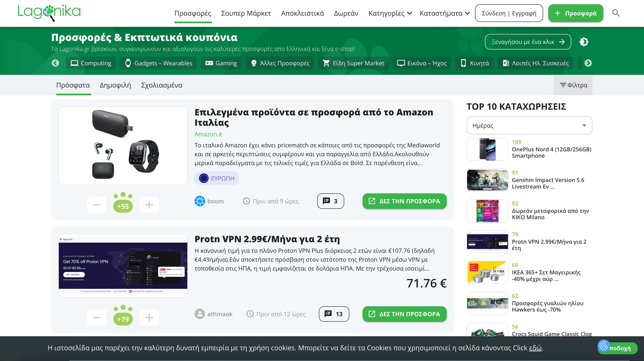Screen dimensions: 644x361
Task: Expand the Καταστήματα menu
Action: click(444, 13)
